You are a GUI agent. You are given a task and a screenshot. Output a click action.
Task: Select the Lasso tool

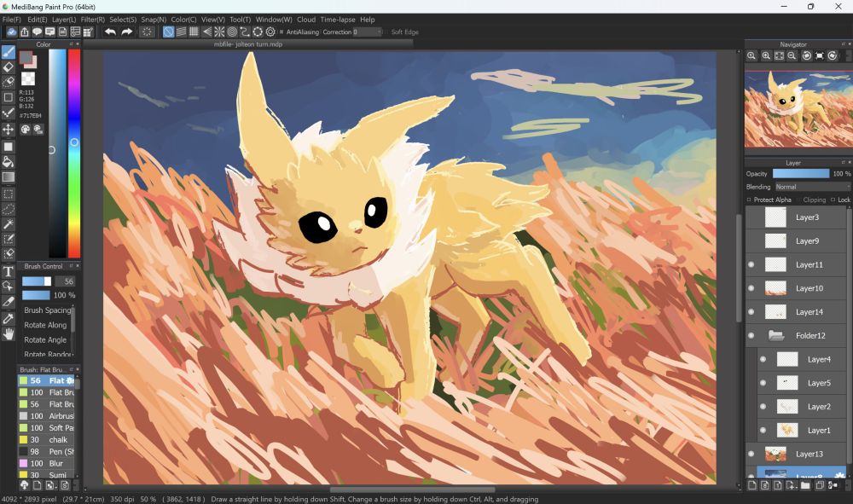(9, 209)
